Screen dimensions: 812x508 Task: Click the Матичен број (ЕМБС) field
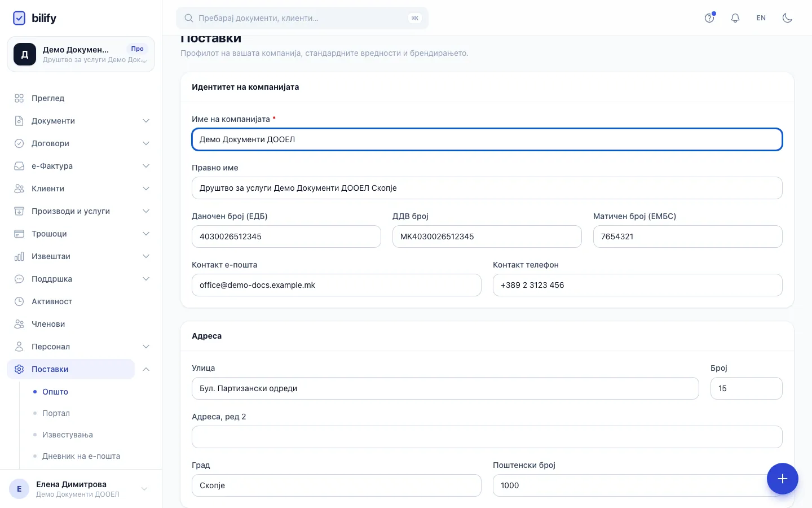(x=688, y=237)
